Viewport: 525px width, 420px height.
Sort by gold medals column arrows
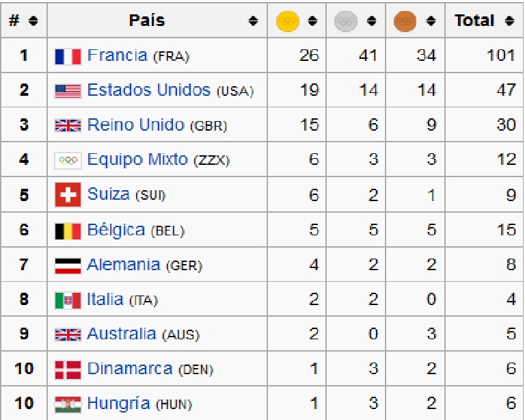click(x=312, y=21)
